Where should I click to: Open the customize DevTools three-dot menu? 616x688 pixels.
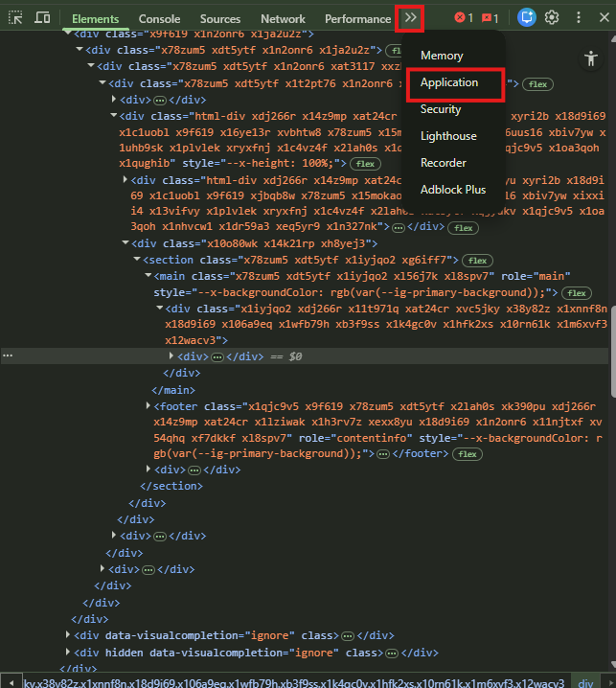tap(579, 17)
